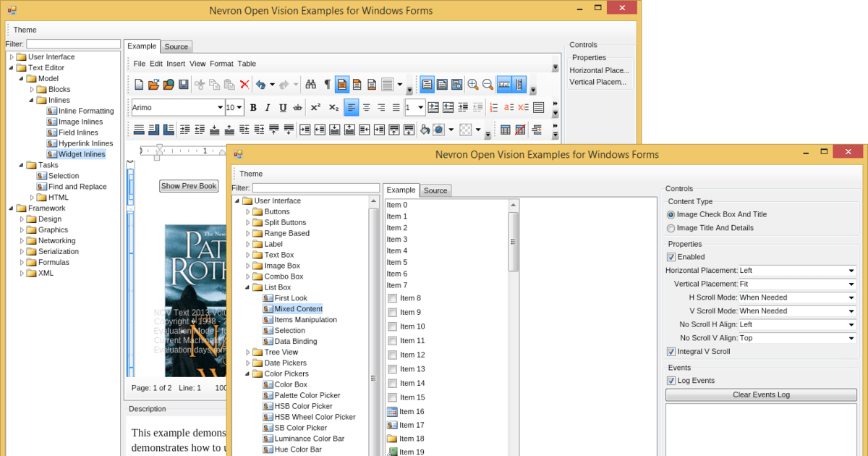Click the Save floppy disk icon
The width and height of the screenshot is (868, 456).
coord(184,85)
